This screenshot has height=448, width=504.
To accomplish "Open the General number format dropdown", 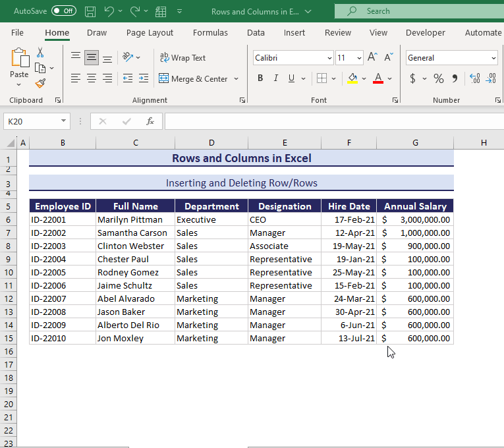I will pyautogui.click(x=493, y=58).
